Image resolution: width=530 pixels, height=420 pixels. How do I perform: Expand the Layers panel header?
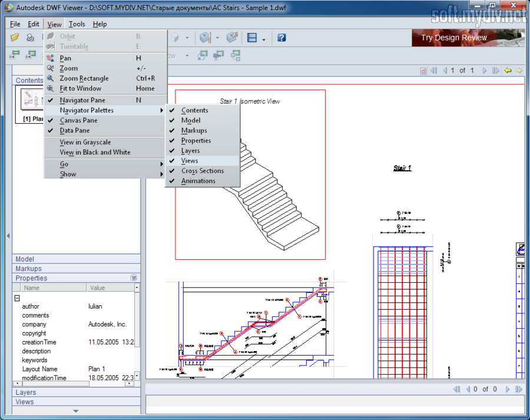[x=77, y=392]
